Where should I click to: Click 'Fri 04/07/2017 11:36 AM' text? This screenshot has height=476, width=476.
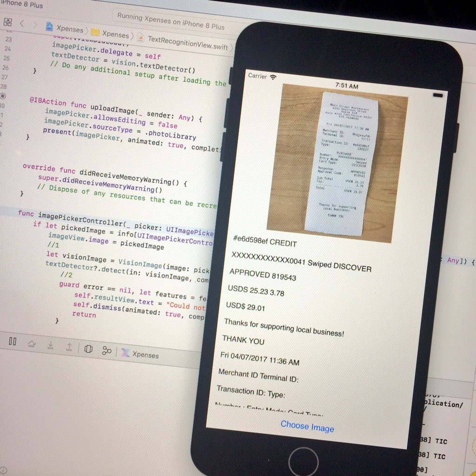pyautogui.click(x=260, y=358)
